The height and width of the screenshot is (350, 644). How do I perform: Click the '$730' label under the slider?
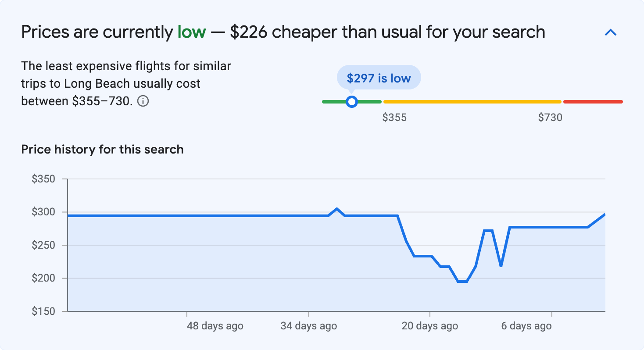[551, 117]
